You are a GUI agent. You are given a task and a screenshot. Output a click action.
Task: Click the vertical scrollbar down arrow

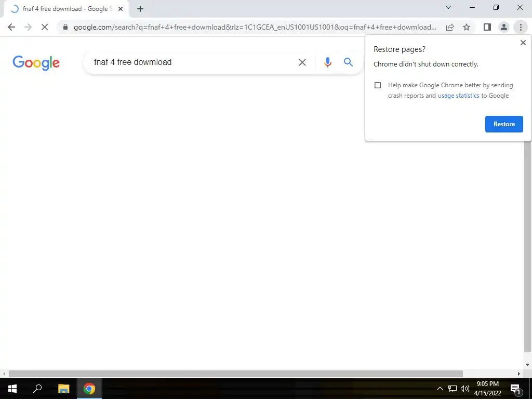coord(527,365)
